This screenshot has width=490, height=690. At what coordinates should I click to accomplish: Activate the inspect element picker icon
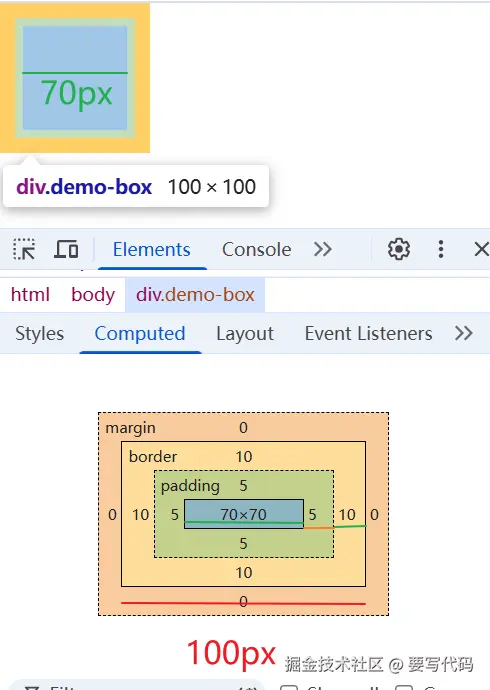(x=24, y=249)
